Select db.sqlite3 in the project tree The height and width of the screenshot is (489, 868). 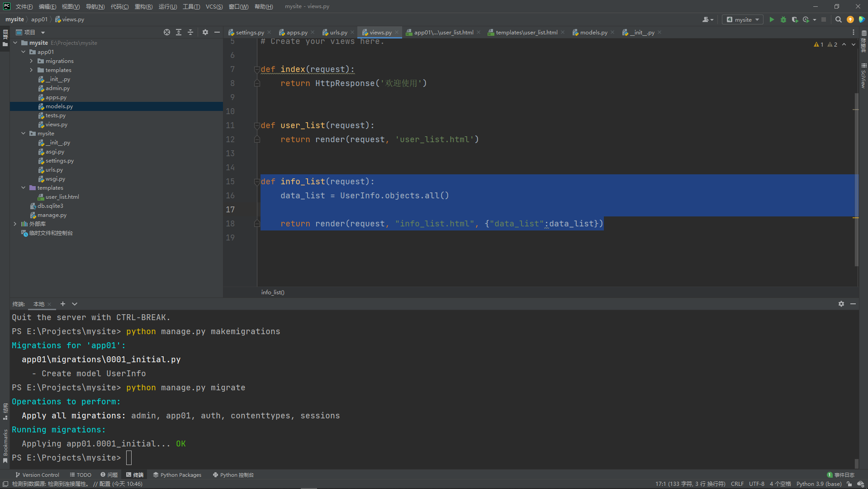47,206
